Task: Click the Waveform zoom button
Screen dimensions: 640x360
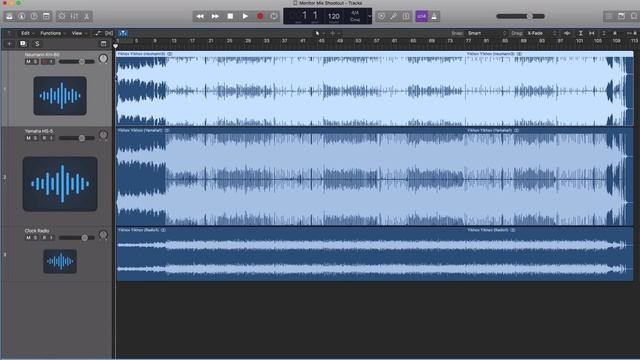Action: tap(567, 33)
